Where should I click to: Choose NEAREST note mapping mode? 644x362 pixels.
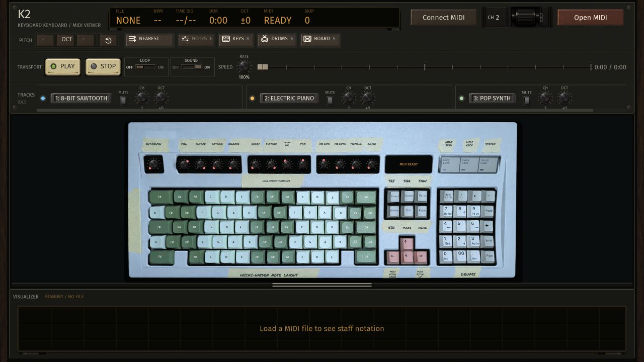click(149, 39)
